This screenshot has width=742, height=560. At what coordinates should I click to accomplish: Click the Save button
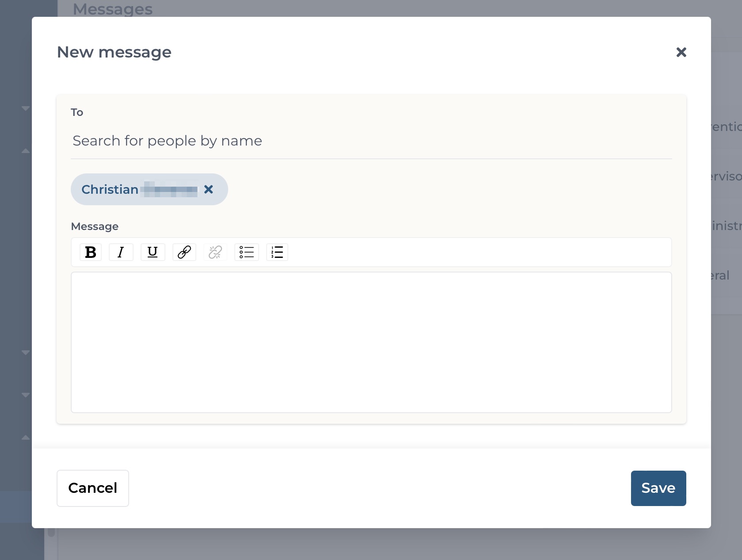point(658,488)
